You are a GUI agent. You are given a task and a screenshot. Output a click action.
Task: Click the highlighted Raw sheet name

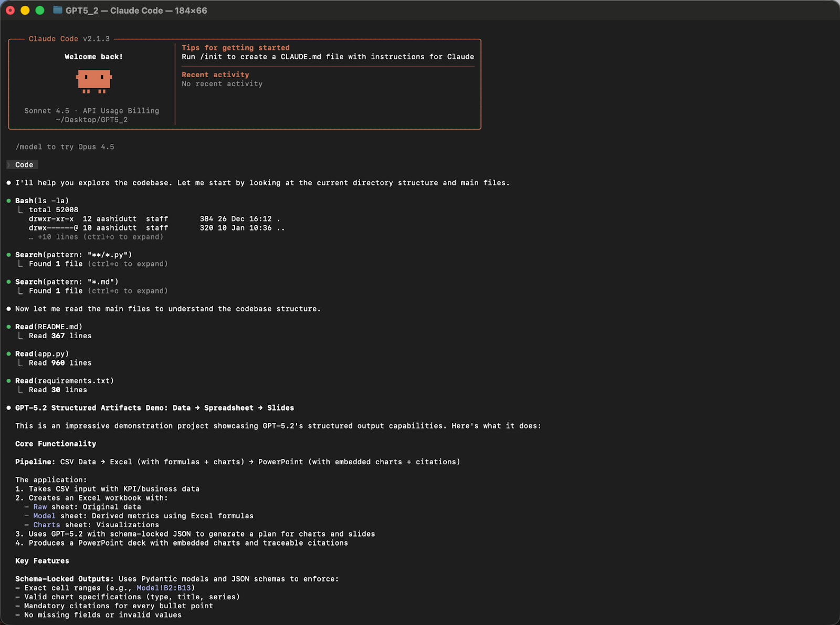40,507
